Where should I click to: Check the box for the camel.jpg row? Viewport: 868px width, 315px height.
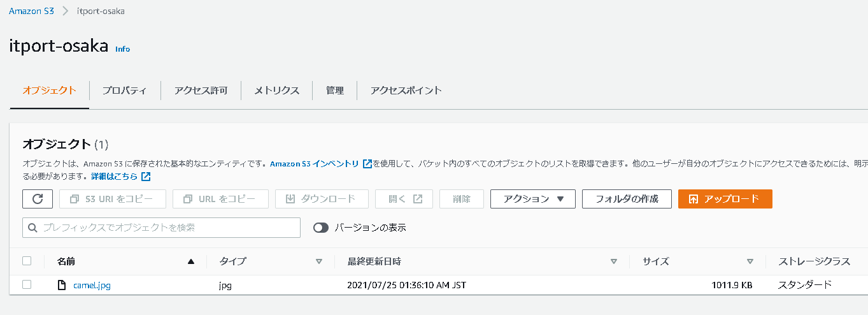[x=27, y=284]
